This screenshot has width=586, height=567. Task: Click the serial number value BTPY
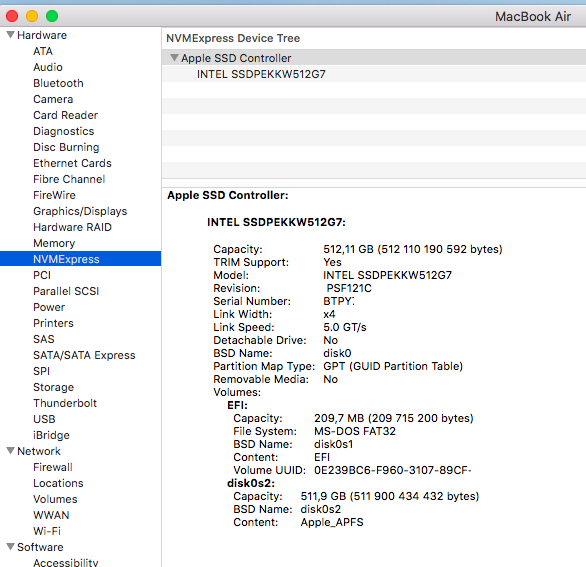[339, 301]
